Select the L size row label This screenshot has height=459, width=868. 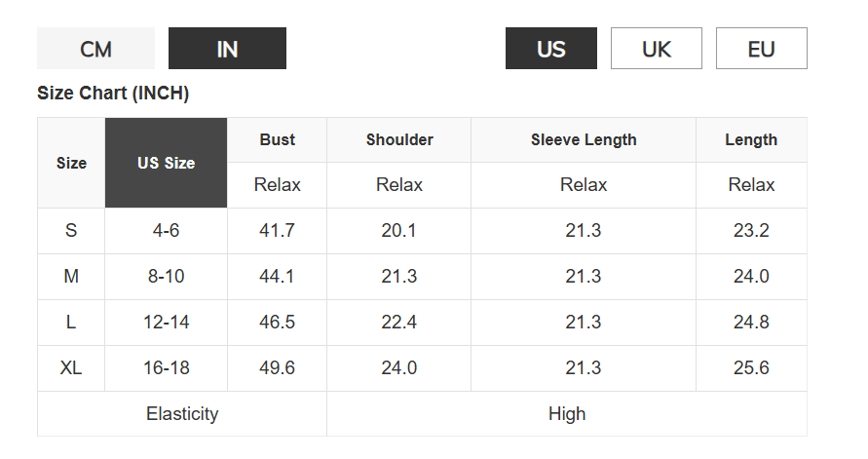71,323
